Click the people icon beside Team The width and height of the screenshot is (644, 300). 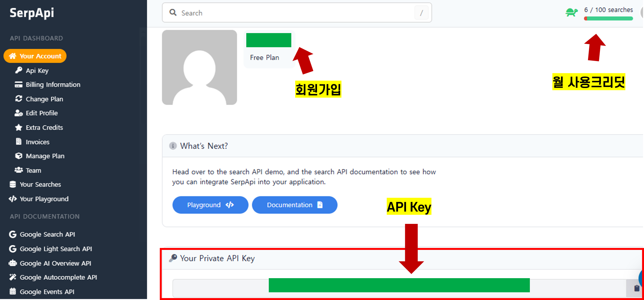click(19, 170)
